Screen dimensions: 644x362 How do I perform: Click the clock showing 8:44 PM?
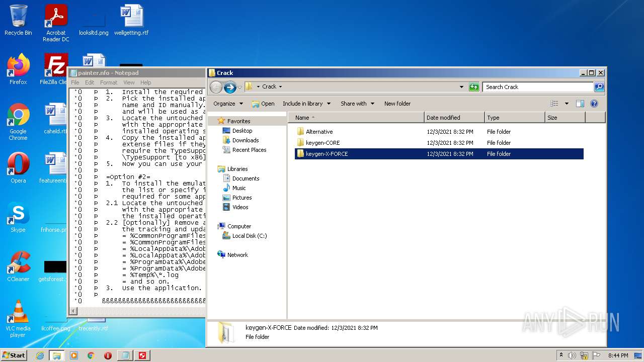click(x=618, y=355)
